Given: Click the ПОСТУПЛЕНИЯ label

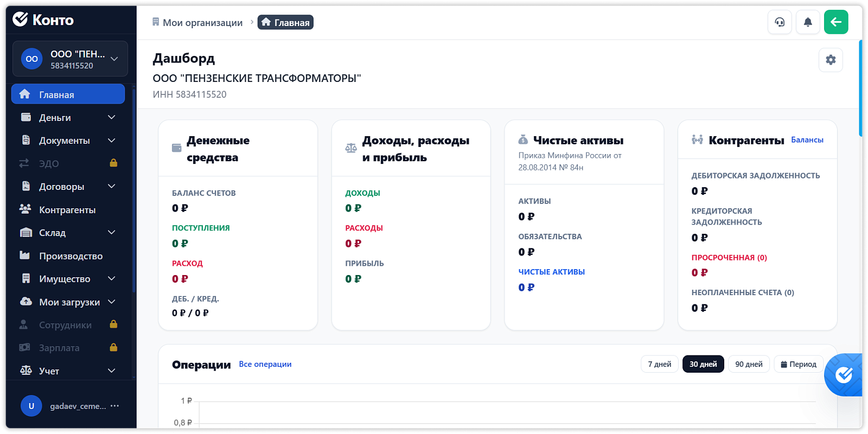Looking at the screenshot, I should pyautogui.click(x=201, y=228).
